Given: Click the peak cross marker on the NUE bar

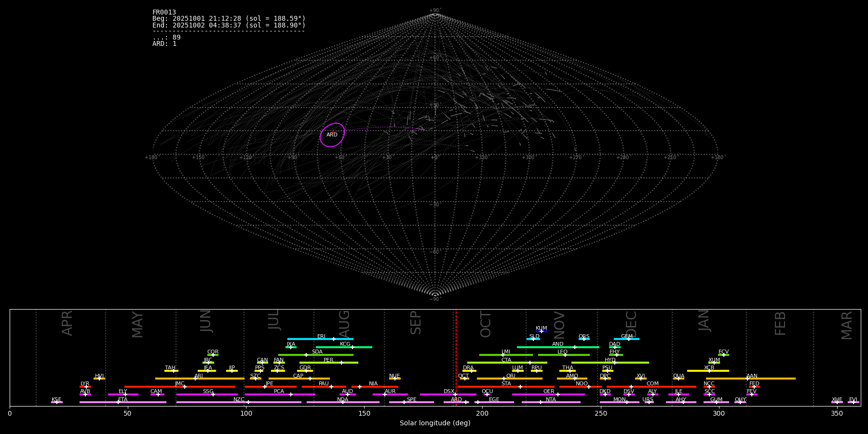Looking at the screenshot, I should (395, 379).
